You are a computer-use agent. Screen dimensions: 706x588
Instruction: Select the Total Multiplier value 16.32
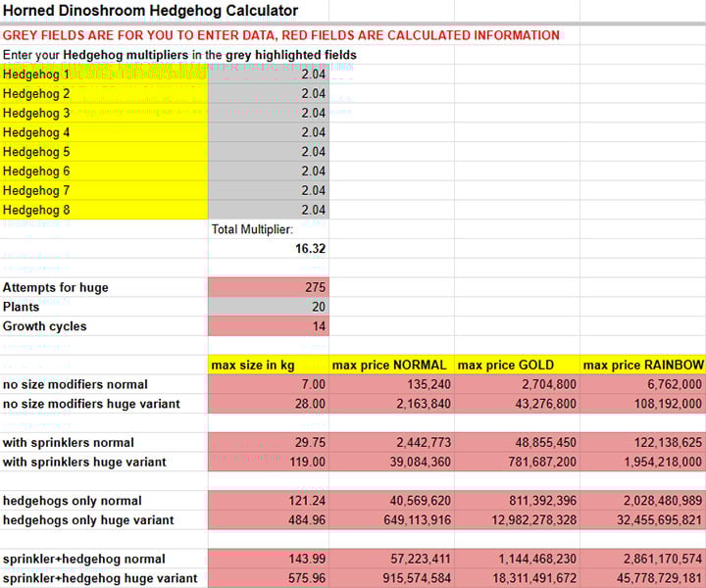269,248
